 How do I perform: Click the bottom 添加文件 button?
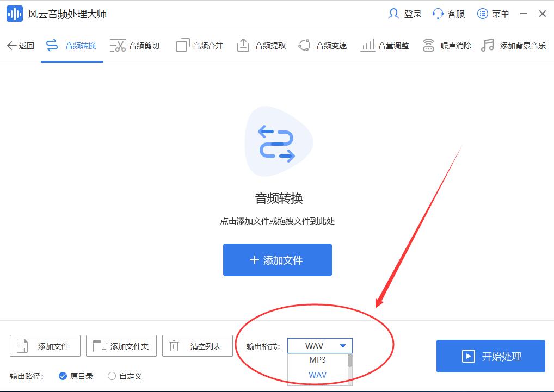click(45, 346)
